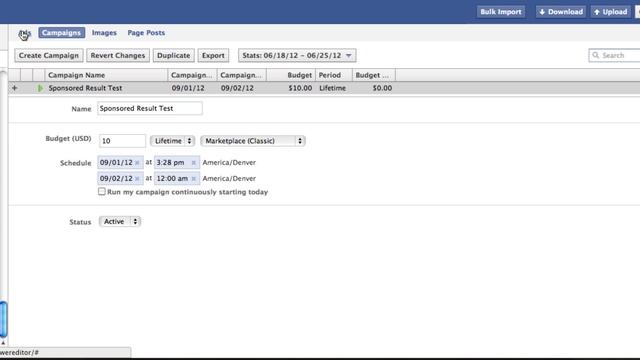
Task: Open the Lifetime budget period dropdown
Action: point(172,141)
